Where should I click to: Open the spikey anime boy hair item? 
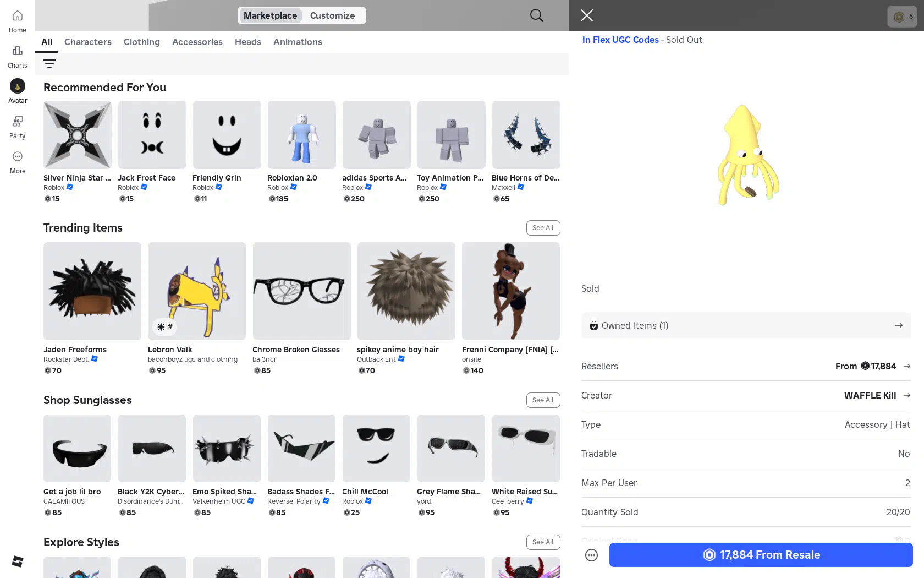tap(406, 291)
